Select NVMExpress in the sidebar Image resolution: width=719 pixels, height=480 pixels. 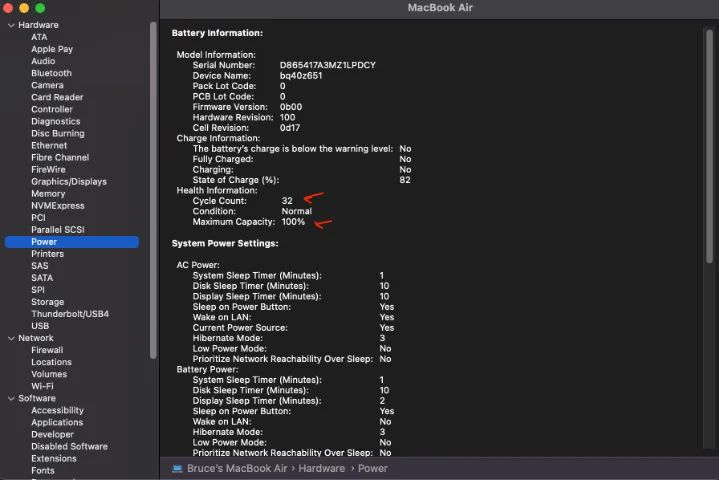pyautogui.click(x=58, y=206)
